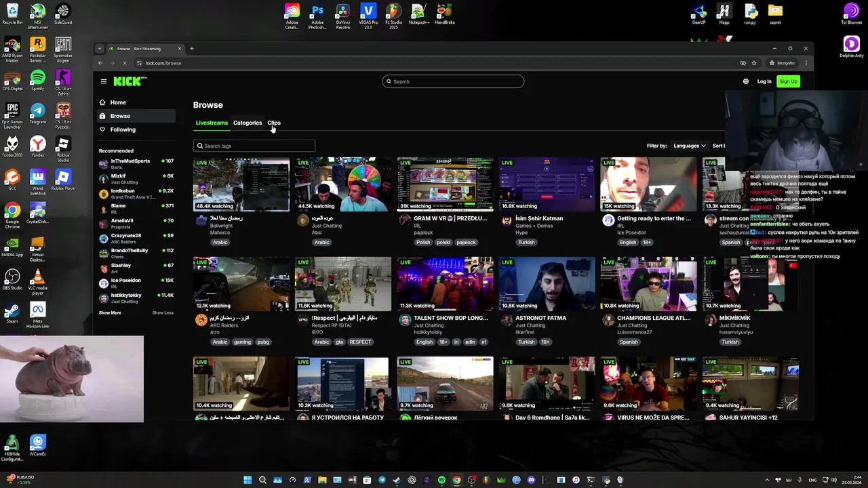
Task: Open Recycle Bin on desktop
Action: 12,14
